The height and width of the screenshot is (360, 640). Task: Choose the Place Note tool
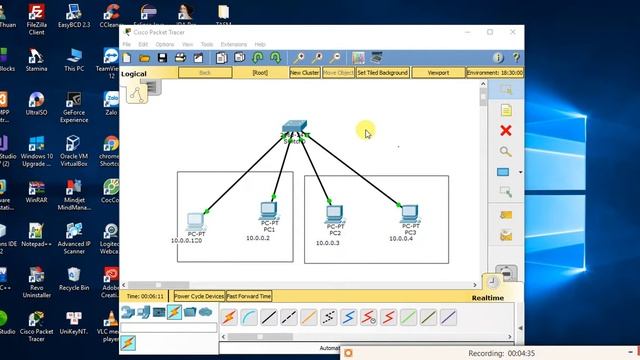pyautogui.click(x=506, y=110)
